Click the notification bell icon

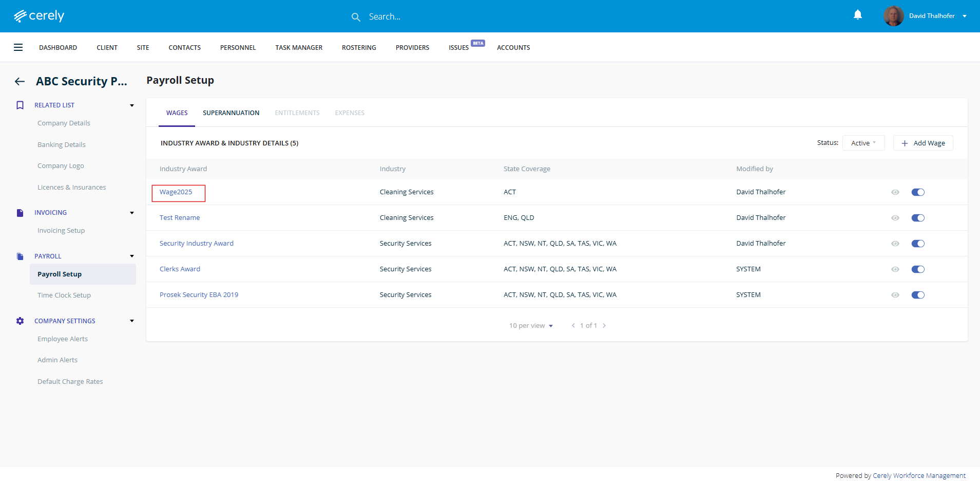857,15
